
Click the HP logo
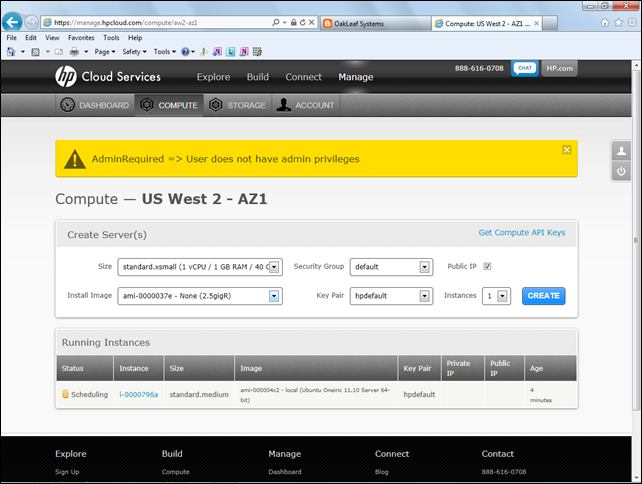(x=66, y=76)
